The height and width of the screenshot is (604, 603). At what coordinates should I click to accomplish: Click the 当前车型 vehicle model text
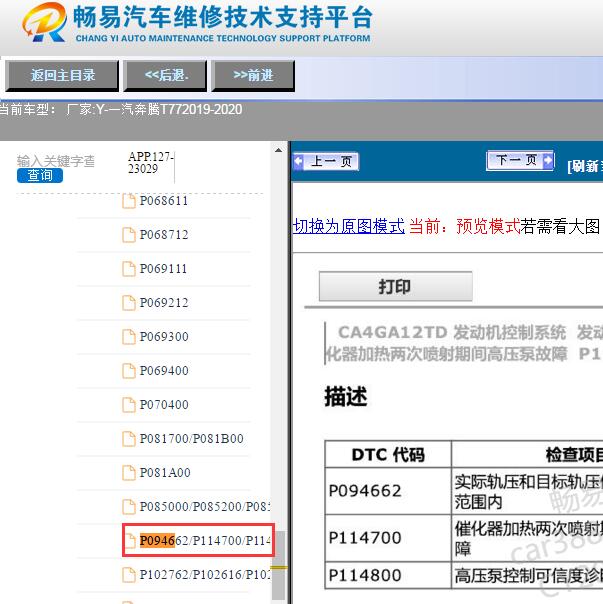(121, 109)
